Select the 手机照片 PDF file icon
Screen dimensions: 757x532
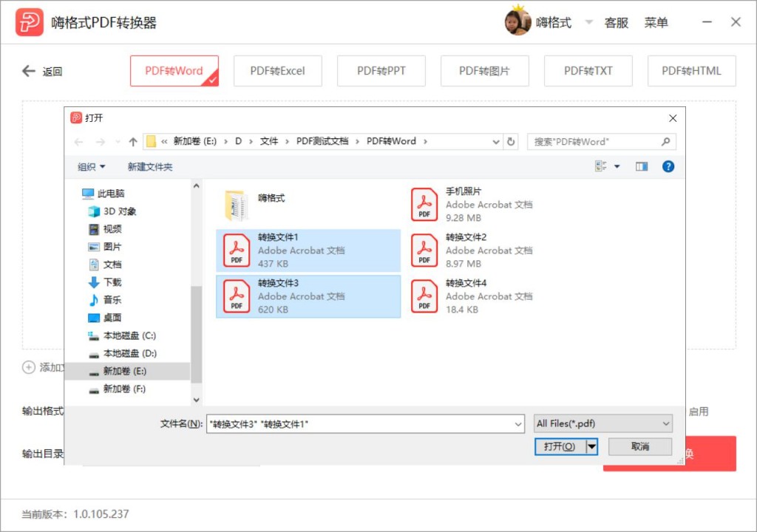click(x=424, y=205)
